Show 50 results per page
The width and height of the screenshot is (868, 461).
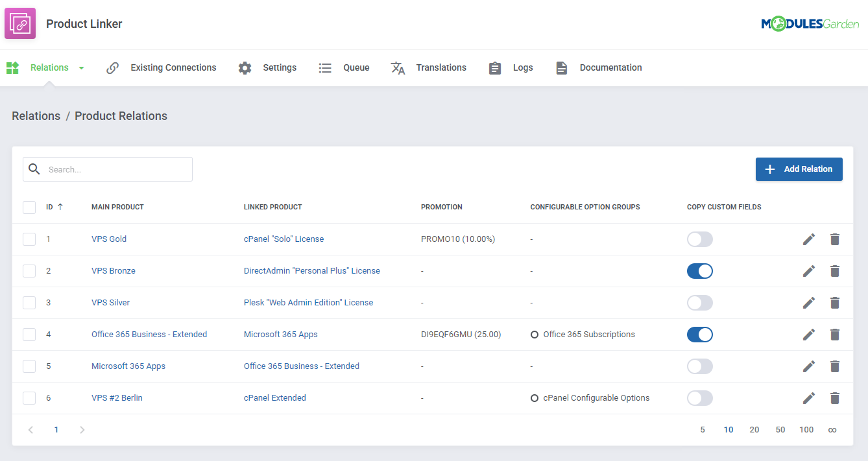pyautogui.click(x=780, y=429)
